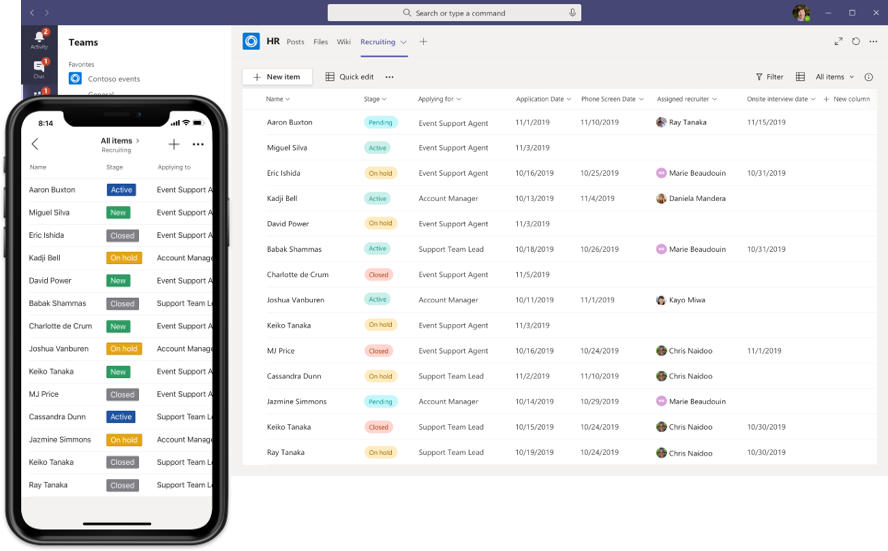The image size is (888, 551).
Task: Expand the tab to full screen
Action: [838, 42]
